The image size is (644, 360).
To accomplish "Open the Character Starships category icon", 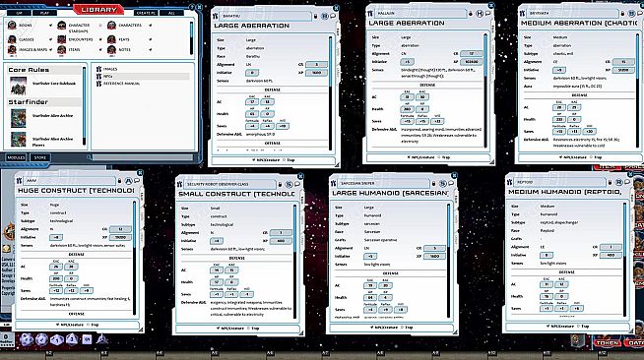I will pyautogui.click(x=62, y=26).
